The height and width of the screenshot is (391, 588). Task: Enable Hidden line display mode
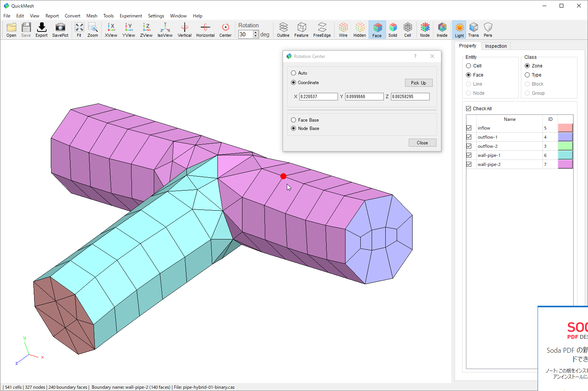click(x=360, y=30)
